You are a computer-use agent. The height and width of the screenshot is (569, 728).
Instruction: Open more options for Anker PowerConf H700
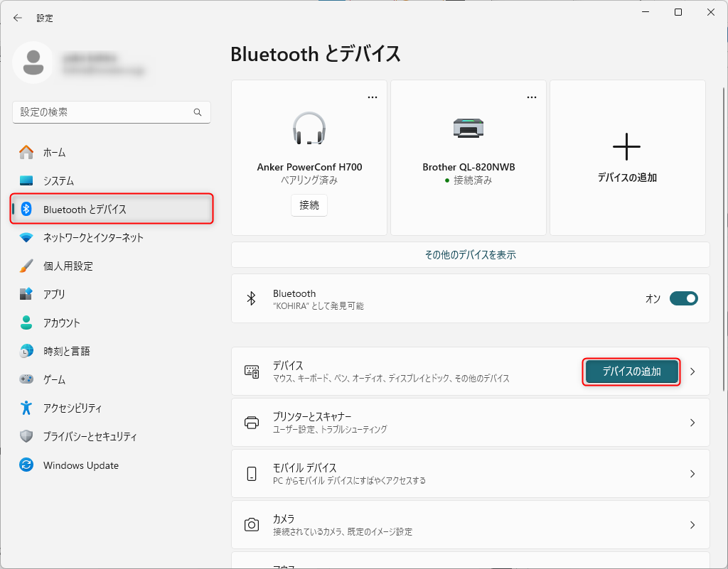[373, 97]
